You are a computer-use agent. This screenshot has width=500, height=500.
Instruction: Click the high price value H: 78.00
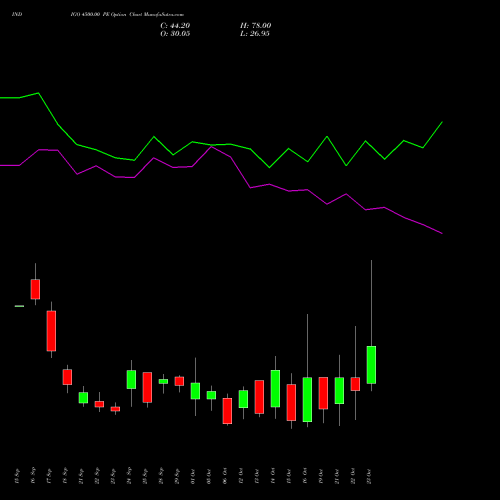click(255, 26)
